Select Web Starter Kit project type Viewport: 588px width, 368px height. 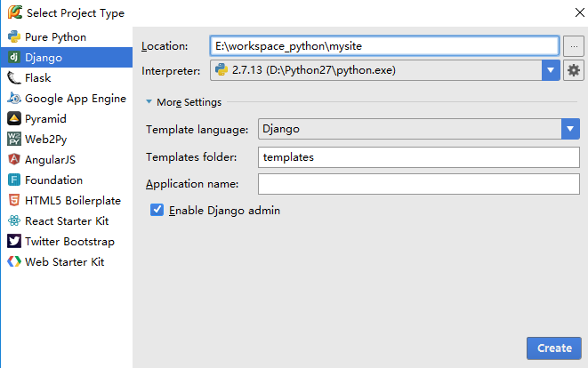[67, 261]
